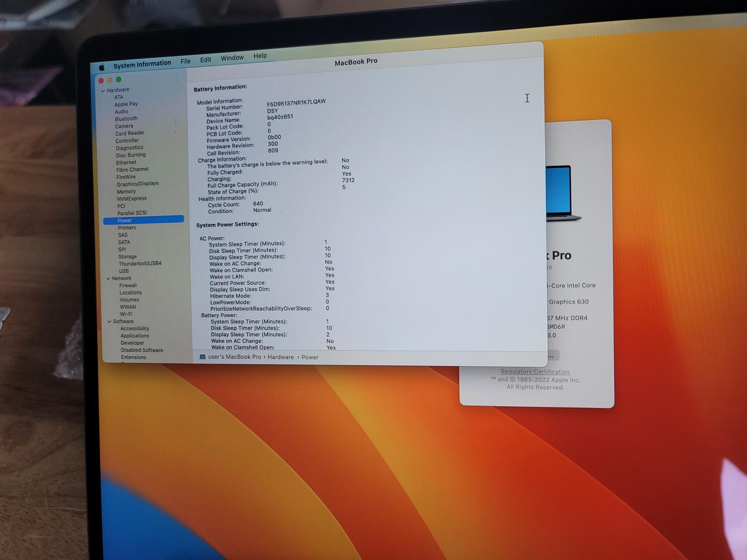Screen dimensions: 747x560
Task: Select Storage in the sidebar
Action: click(x=128, y=257)
